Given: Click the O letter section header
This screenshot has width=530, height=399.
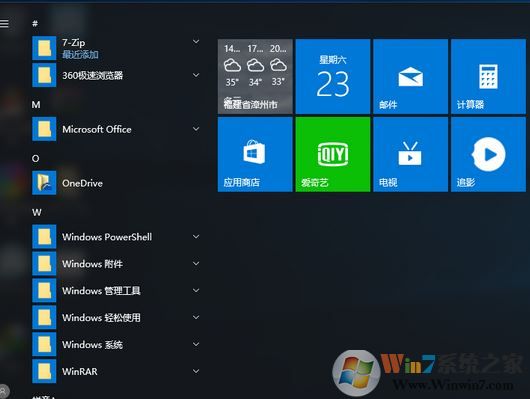Looking at the screenshot, I should [35, 158].
